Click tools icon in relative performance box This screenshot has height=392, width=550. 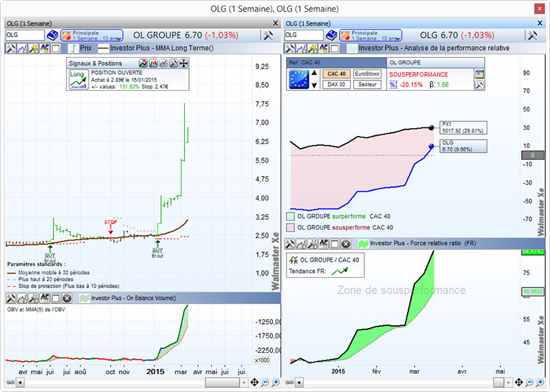click(x=479, y=85)
